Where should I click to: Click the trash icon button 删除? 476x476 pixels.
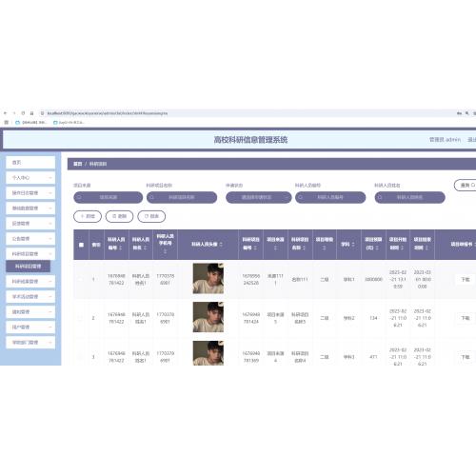(119, 216)
